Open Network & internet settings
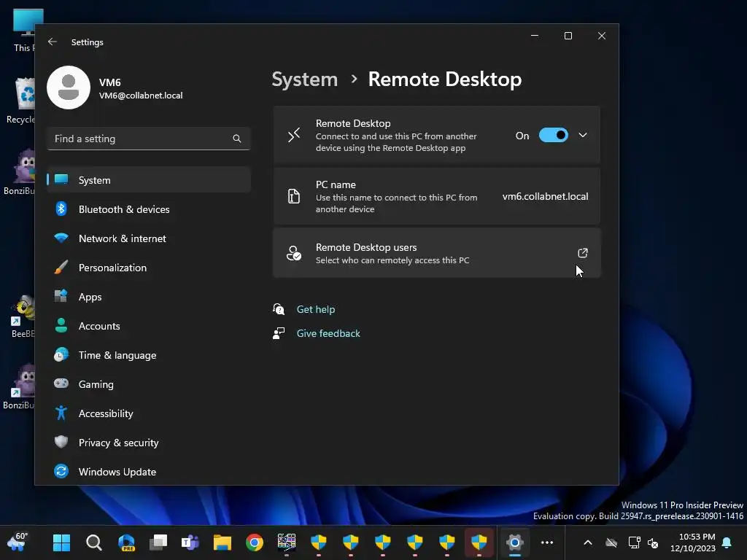Viewport: 747px width, 560px height. tap(149, 238)
